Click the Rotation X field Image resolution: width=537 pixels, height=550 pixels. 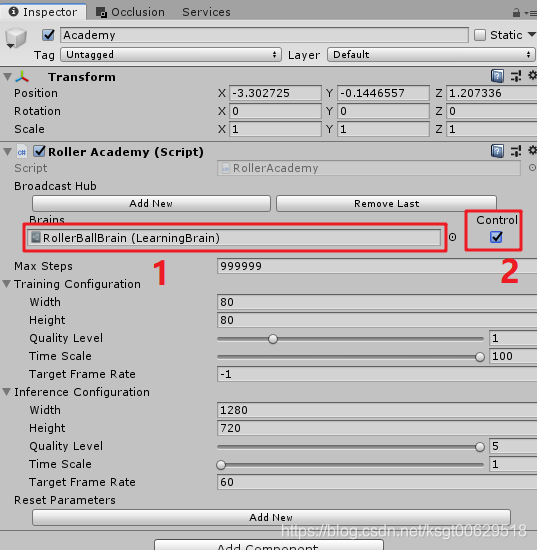point(275,111)
